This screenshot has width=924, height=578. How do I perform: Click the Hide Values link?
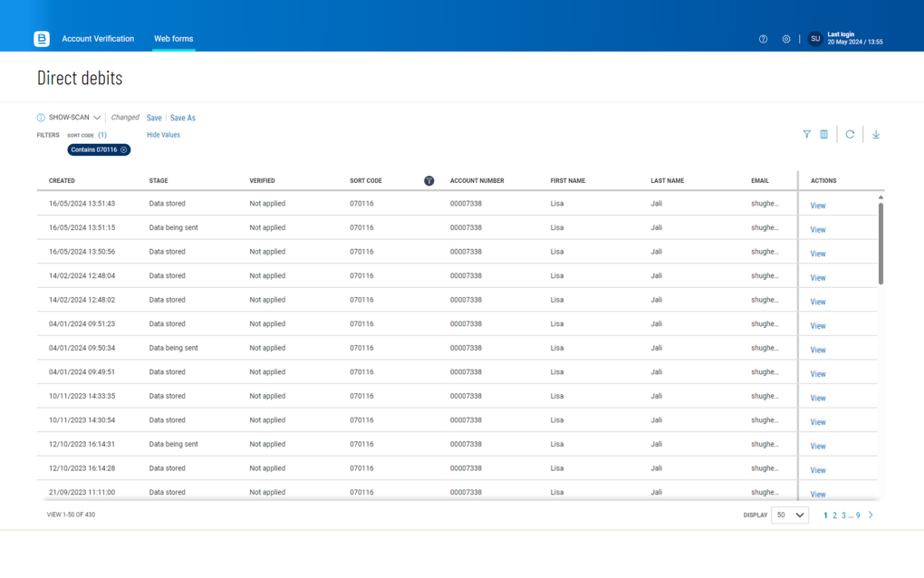163,135
